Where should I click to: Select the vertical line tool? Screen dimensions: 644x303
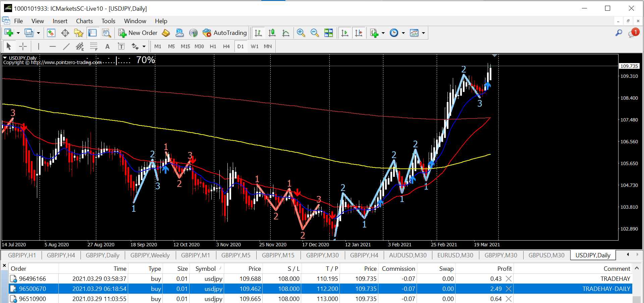point(39,46)
